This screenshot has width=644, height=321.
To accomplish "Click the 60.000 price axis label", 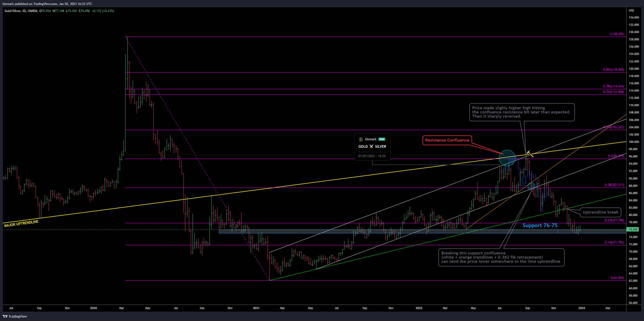I will [x=633, y=288].
